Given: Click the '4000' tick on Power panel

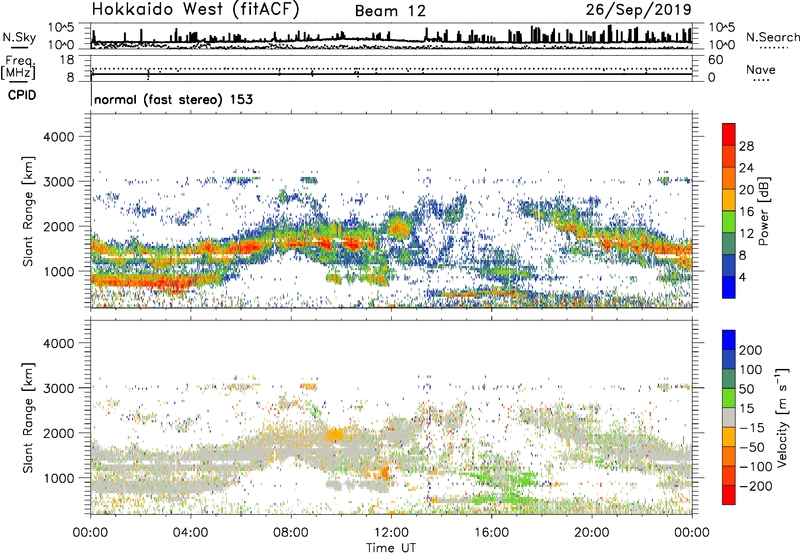Looking at the screenshot, I should pos(58,137).
